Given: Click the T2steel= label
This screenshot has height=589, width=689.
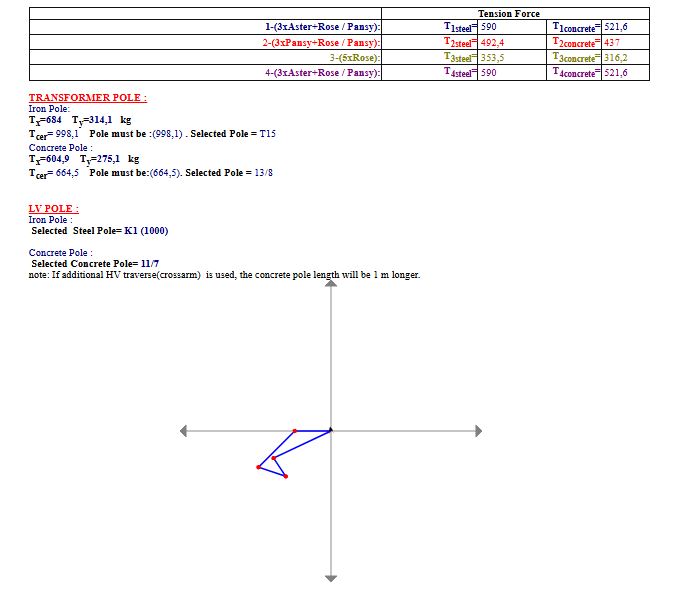Looking at the screenshot, I should coord(460,43).
